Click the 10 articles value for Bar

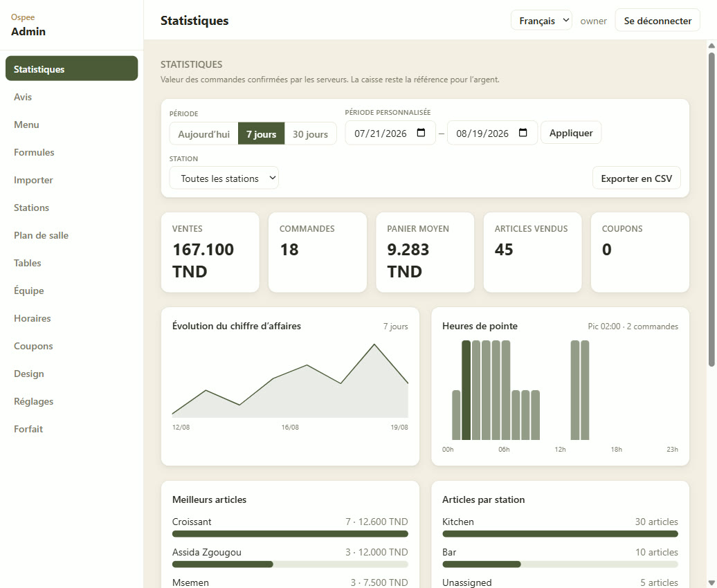[656, 552]
